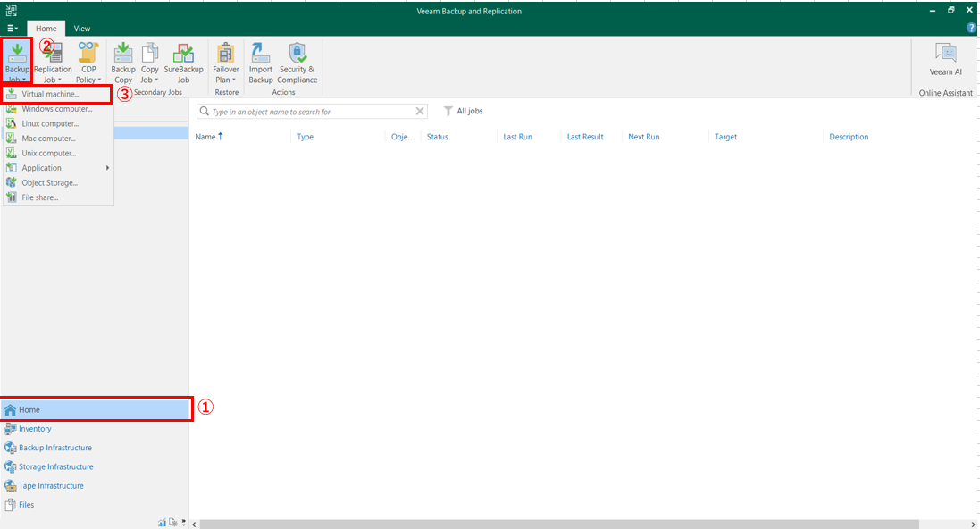Open the Failover Plan dropdown
Viewport: 980px width, 529px height.
pos(226,63)
